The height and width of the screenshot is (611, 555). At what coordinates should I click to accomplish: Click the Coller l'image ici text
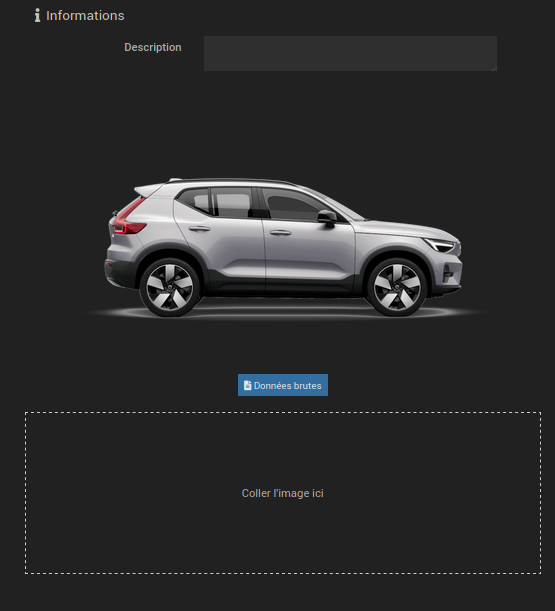coord(283,493)
